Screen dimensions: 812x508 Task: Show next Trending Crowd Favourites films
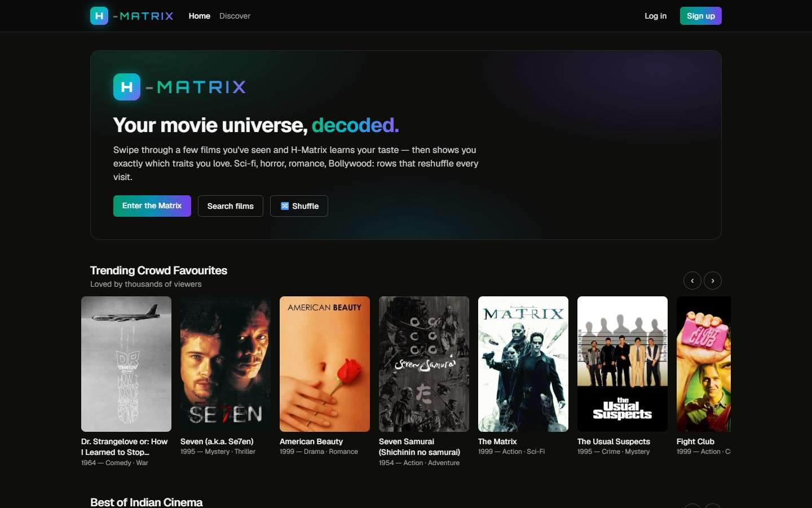click(x=713, y=281)
